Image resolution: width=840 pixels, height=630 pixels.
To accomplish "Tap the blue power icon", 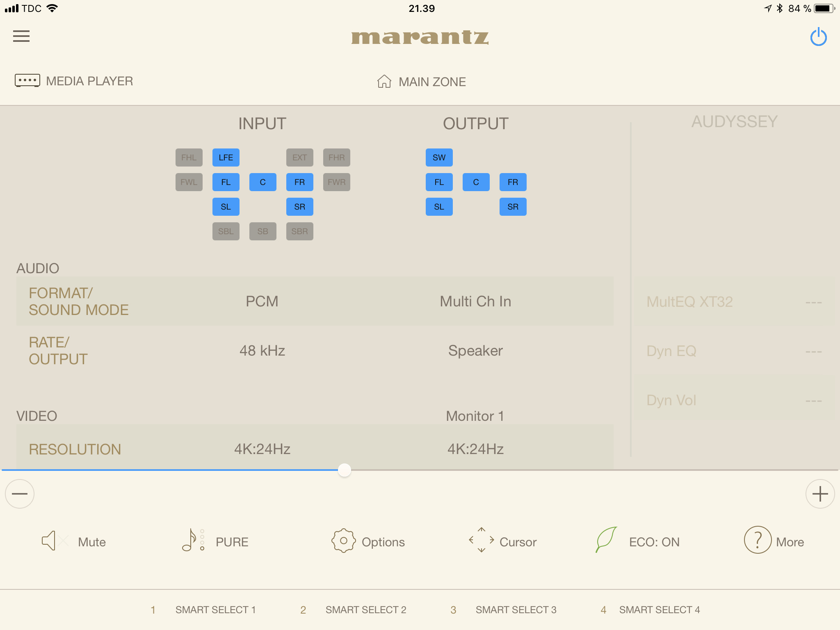I will pyautogui.click(x=818, y=37).
